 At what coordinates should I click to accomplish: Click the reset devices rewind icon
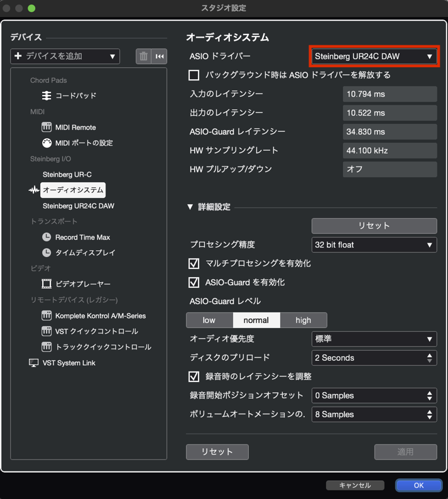click(160, 57)
